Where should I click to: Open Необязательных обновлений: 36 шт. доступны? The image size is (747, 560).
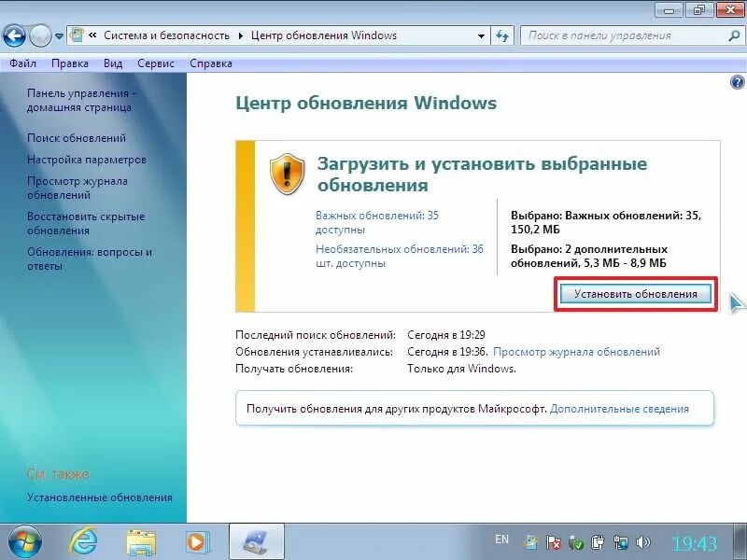tap(400, 256)
